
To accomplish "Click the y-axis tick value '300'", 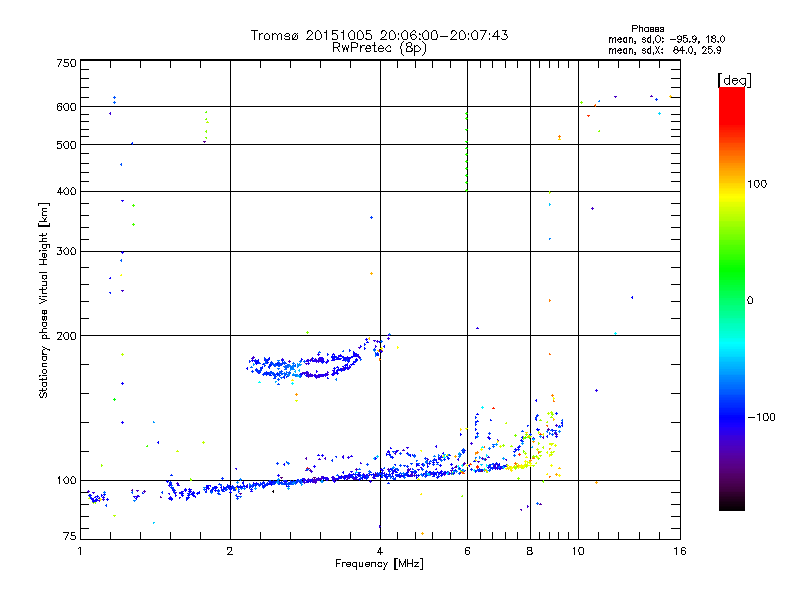I will (x=66, y=252).
